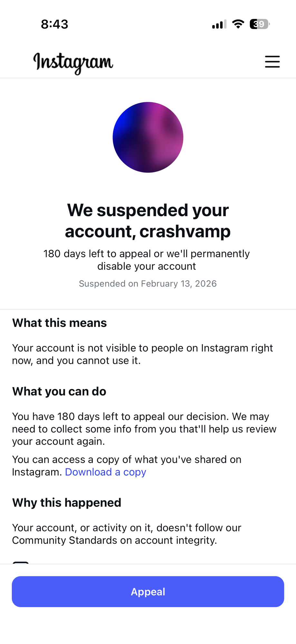
Task: Tap the What this means heading
Action: [x=60, y=323]
